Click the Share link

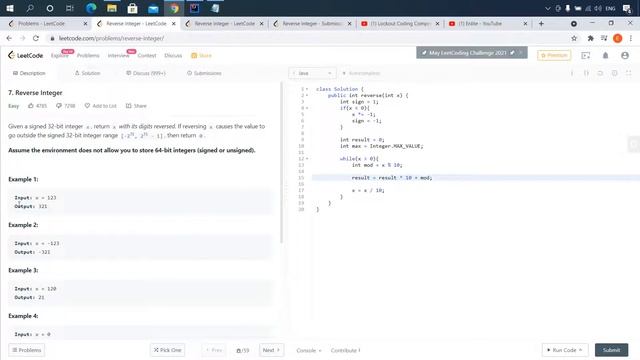click(x=136, y=106)
